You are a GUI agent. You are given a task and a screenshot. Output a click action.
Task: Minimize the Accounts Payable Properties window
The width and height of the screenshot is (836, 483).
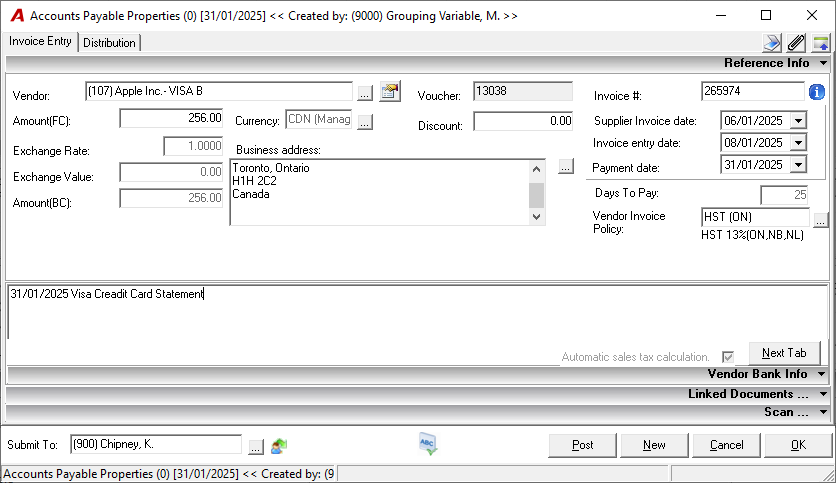[x=721, y=15]
